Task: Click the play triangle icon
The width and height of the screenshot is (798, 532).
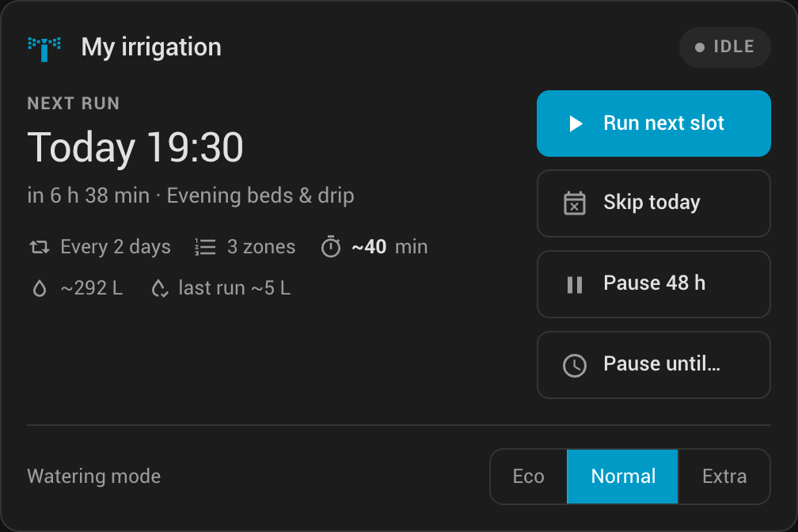Action: pos(576,123)
